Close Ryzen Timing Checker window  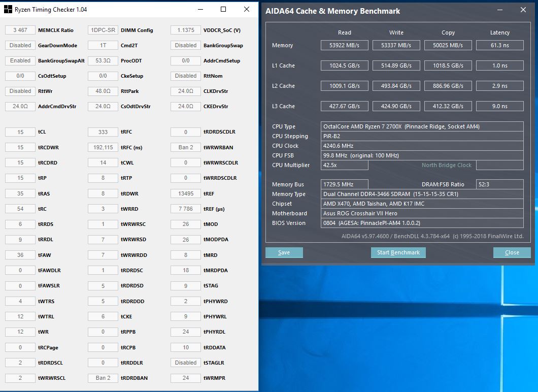(x=247, y=9)
